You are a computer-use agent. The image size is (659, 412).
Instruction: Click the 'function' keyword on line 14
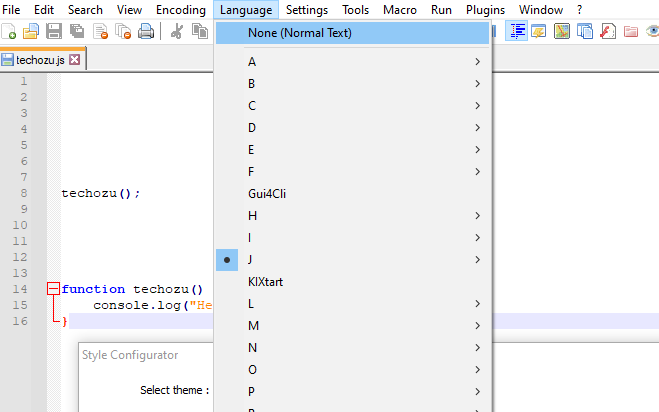[93, 289]
